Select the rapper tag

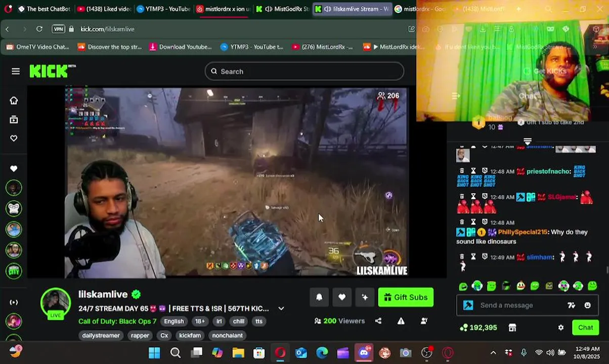pos(140,335)
